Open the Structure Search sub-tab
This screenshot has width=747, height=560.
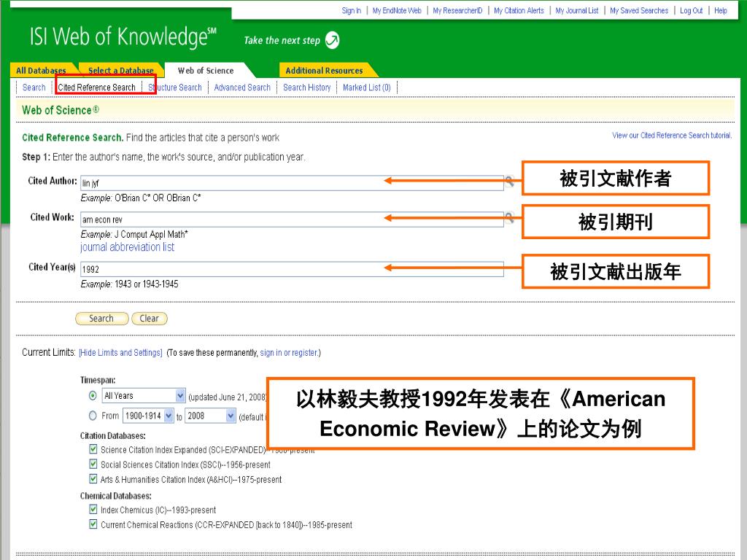point(175,87)
